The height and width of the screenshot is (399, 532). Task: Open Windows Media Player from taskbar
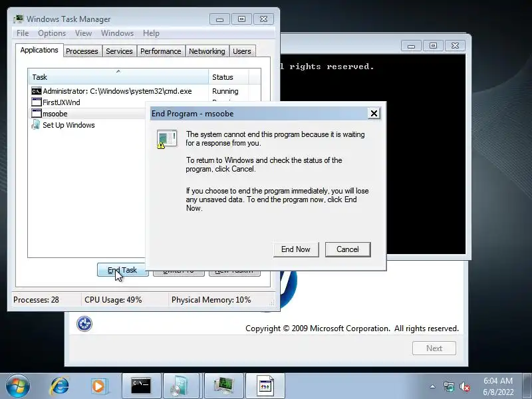98,386
